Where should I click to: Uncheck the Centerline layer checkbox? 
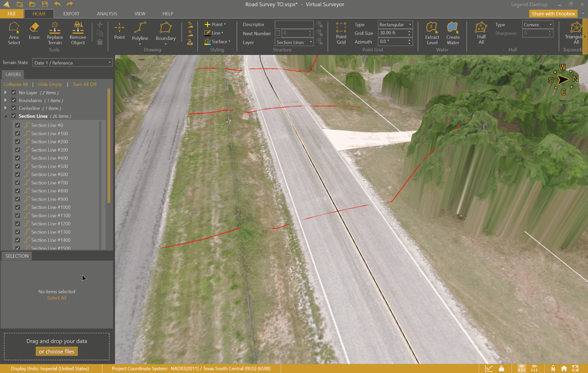click(x=14, y=108)
